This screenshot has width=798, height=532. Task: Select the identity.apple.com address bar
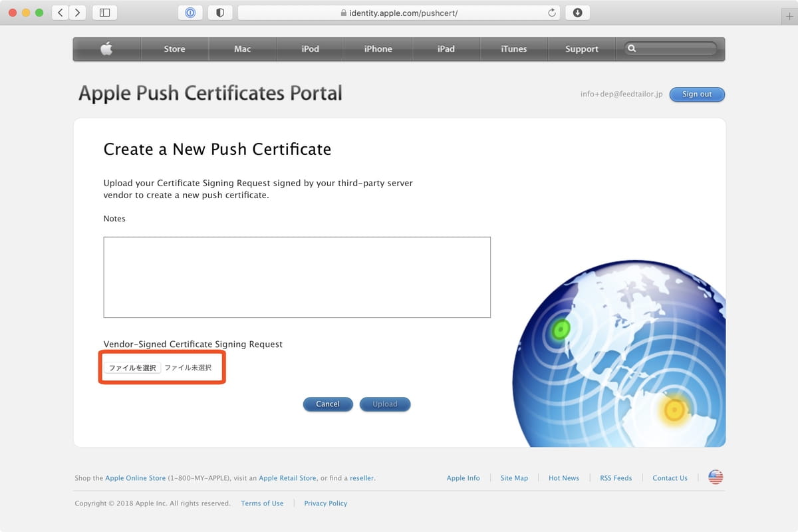point(398,13)
